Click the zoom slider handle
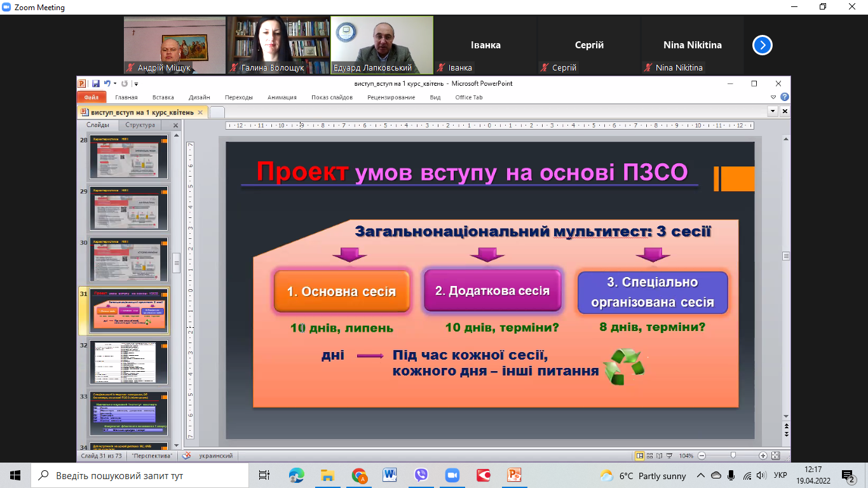 [733, 456]
